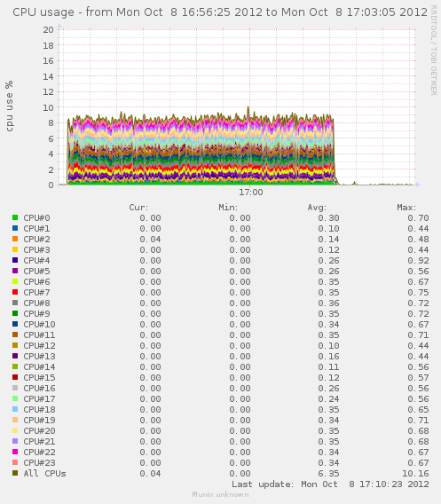This screenshot has height=504, width=441.
Task: Select the CPU#16 legend label
Action: click(39, 388)
